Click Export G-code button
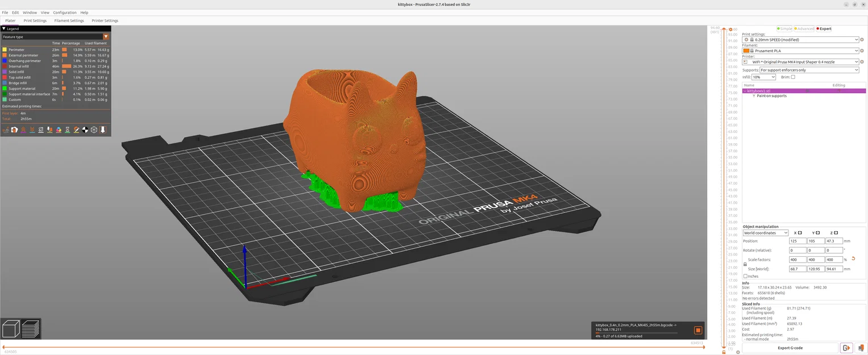Viewport: 868px width, 355px height. (x=790, y=348)
